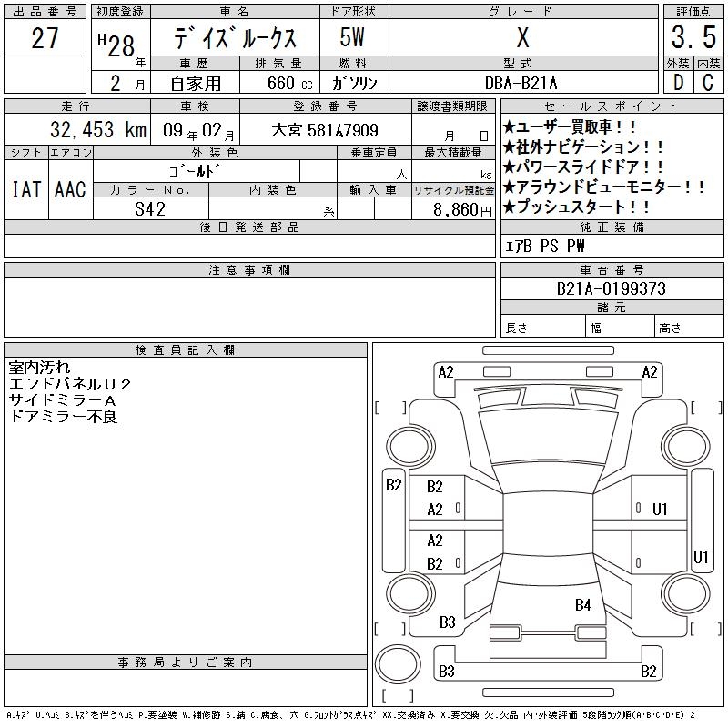Click the interior grade C cell
Viewport: 728px width, 728px height.
709,83
